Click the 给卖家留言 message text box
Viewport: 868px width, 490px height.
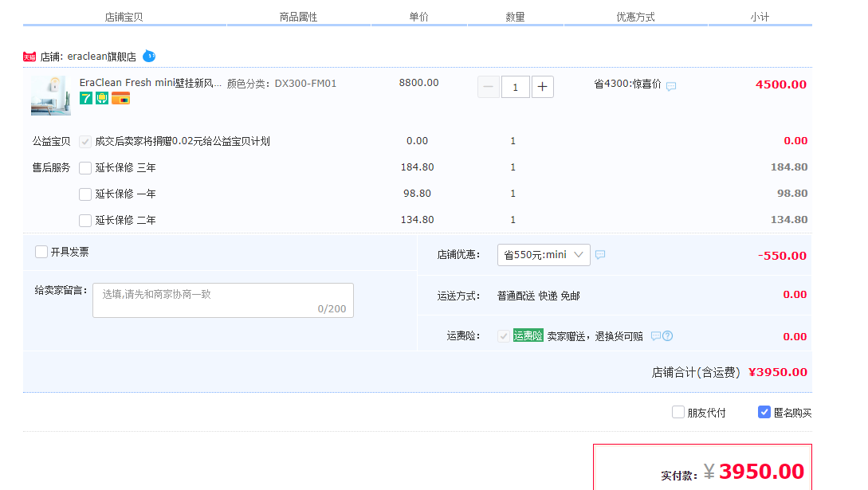(223, 300)
